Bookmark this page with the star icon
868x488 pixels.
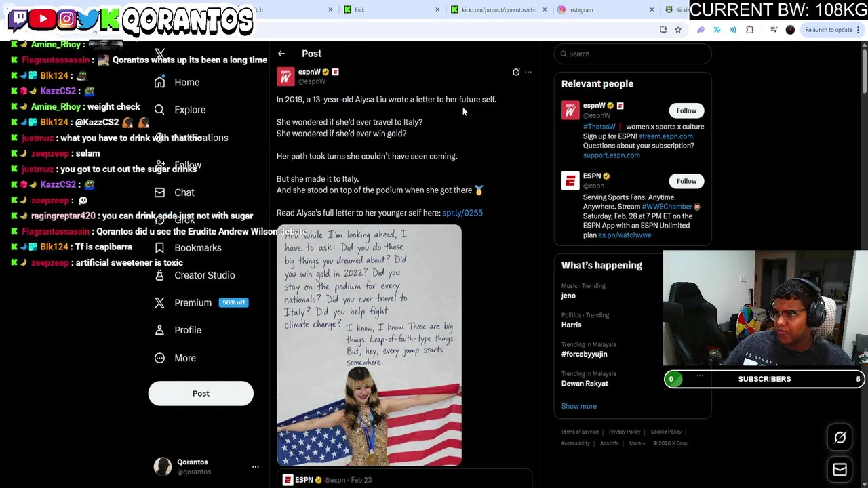677,30
